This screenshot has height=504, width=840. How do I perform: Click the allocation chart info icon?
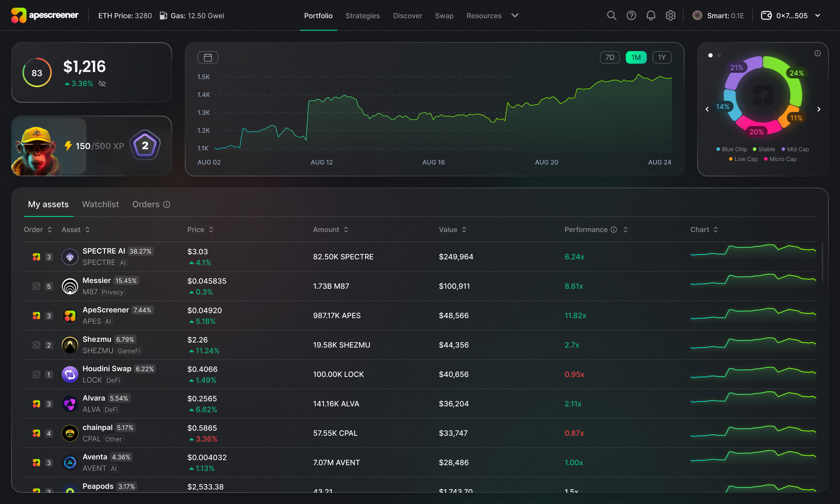[x=817, y=53]
